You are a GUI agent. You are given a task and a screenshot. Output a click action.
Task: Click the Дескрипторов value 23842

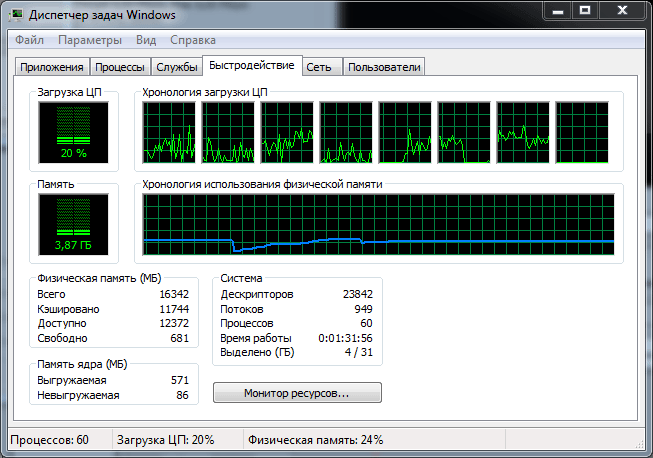pyautogui.click(x=358, y=294)
